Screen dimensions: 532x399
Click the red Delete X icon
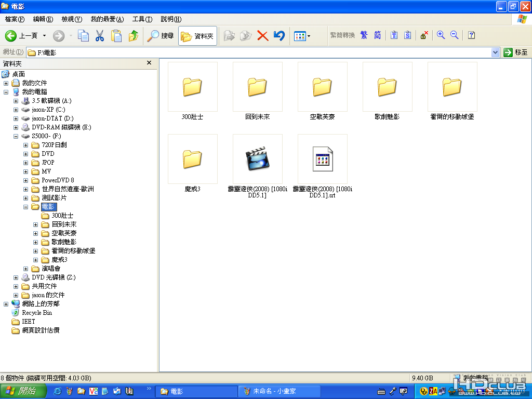tap(262, 36)
